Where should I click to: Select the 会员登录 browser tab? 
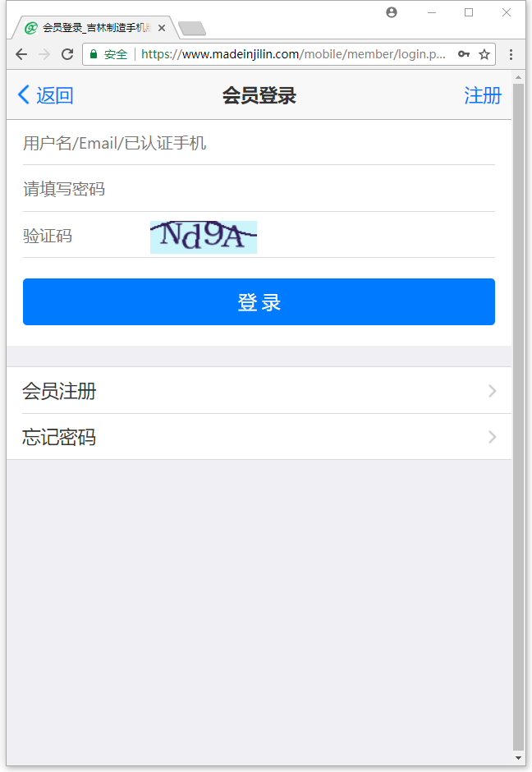94,28
